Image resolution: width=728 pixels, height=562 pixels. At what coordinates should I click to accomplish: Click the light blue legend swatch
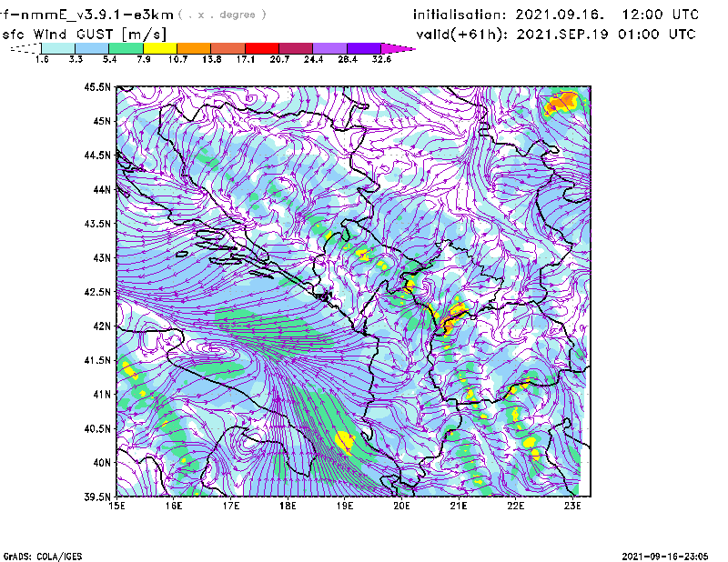92,48
